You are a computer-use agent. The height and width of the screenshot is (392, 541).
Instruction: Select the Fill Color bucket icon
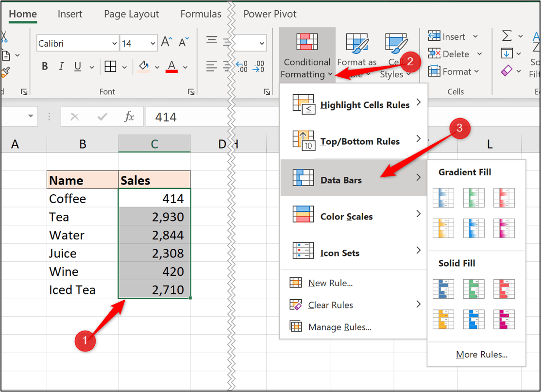pos(144,67)
